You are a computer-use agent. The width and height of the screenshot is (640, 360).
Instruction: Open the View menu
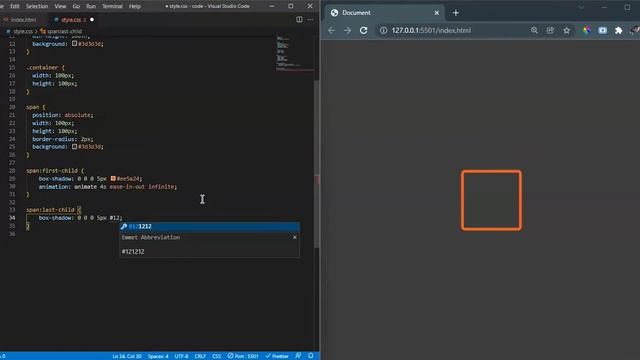point(60,6)
